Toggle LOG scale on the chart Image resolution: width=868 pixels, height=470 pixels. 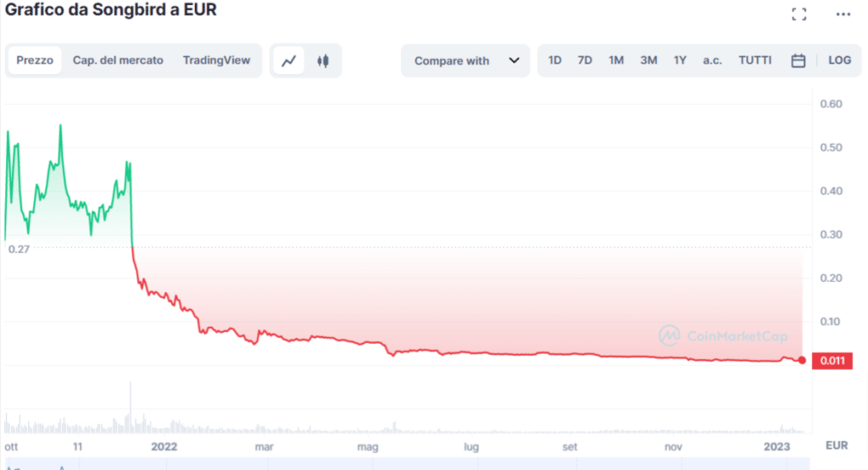tap(839, 60)
